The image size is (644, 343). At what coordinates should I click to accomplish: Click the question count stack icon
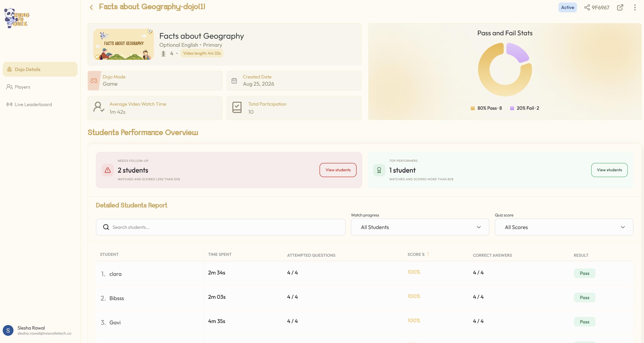click(163, 53)
